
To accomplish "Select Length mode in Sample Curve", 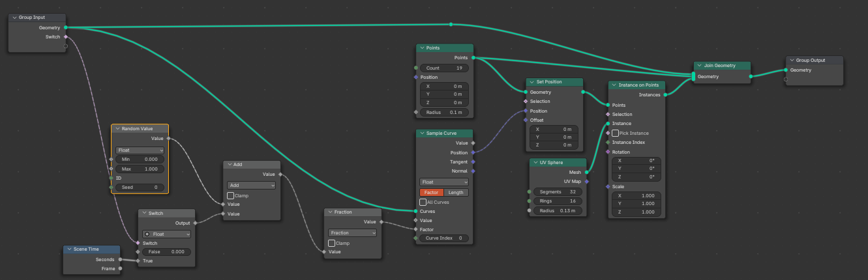I will [x=456, y=193].
